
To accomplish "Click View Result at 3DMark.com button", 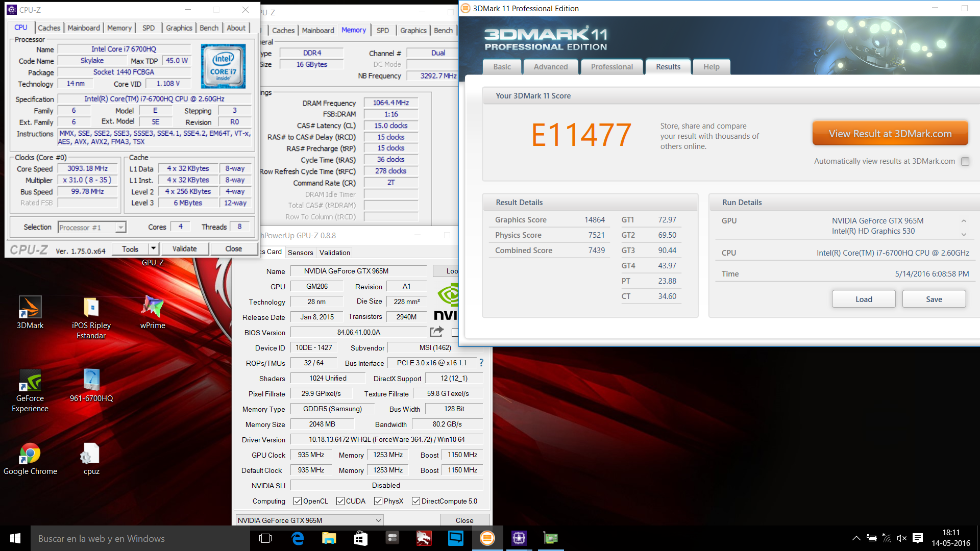I will pyautogui.click(x=890, y=134).
